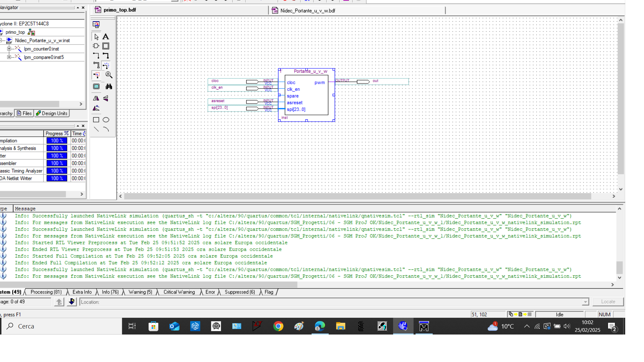The image size is (644, 362).
Task: Go to next message with down arrow
Action: click(x=71, y=302)
